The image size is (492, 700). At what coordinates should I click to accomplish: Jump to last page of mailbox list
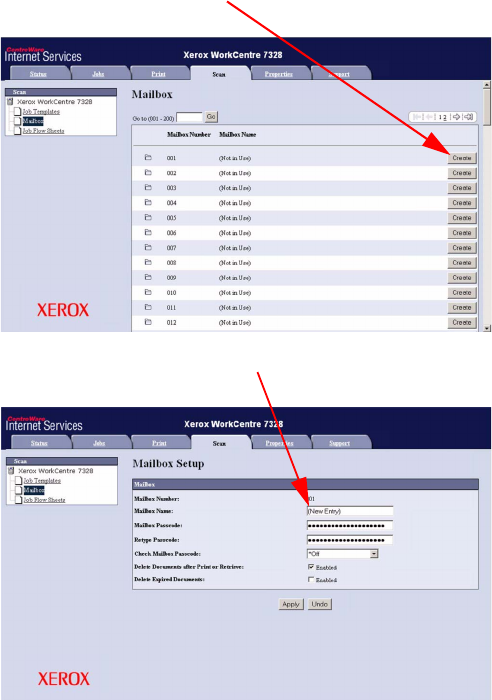click(x=468, y=117)
